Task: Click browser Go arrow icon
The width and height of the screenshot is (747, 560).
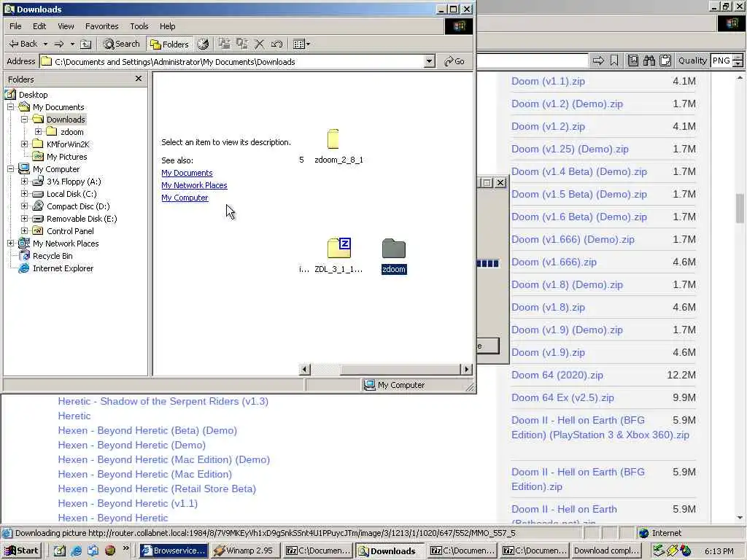Action: [598, 61]
